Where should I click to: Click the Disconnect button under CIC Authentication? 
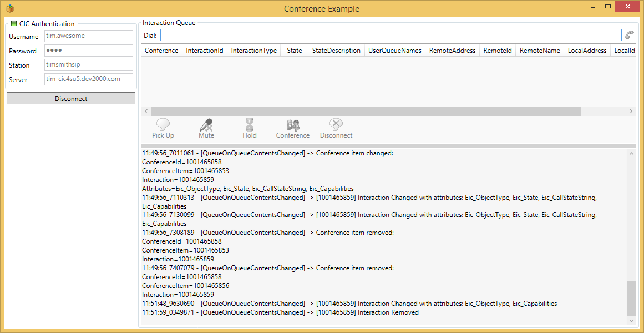tap(71, 99)
